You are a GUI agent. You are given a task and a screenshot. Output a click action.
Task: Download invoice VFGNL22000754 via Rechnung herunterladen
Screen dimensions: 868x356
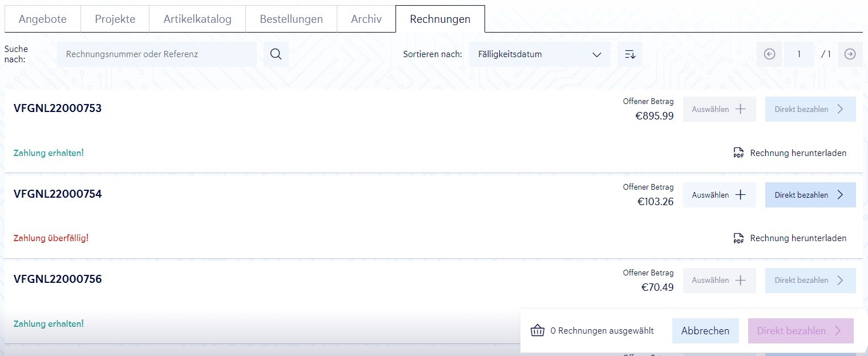point(797,238)
